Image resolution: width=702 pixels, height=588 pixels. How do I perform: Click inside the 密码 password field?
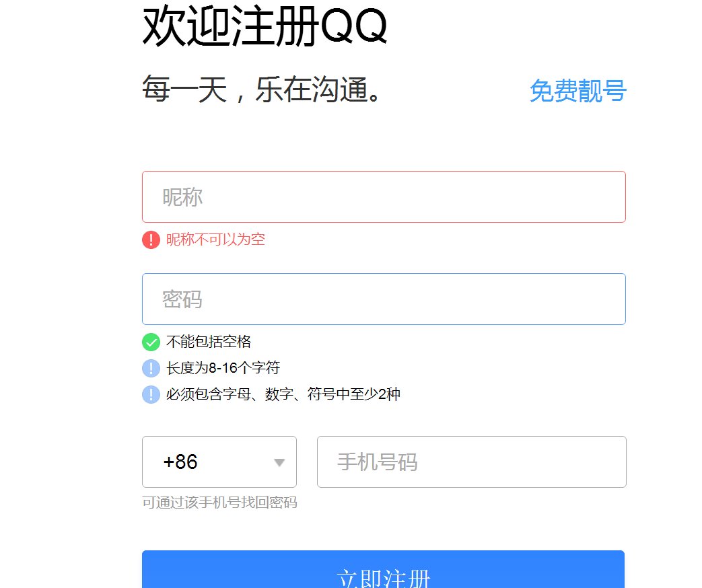pyautogui.click(x=383, y=299)
